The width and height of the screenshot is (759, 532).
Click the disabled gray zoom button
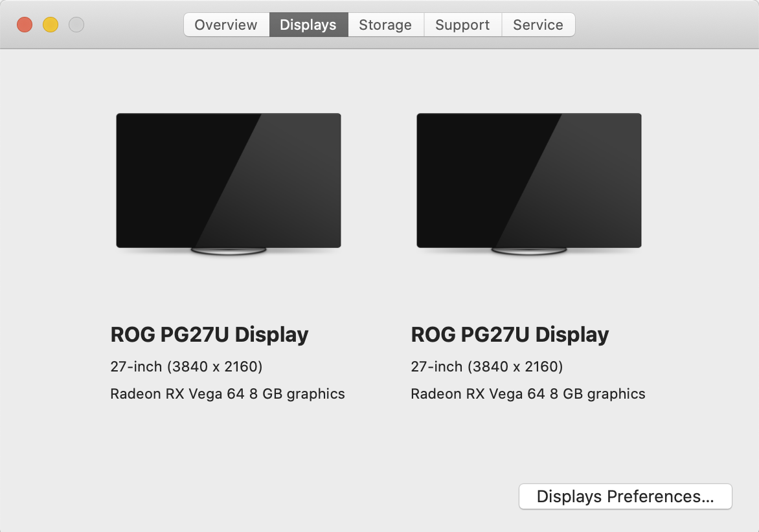click(76, 25)
